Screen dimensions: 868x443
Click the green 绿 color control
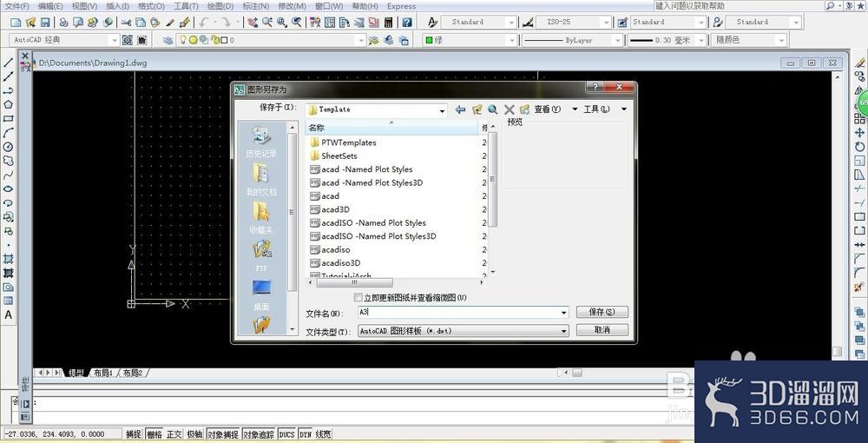(x=470, y=40)
